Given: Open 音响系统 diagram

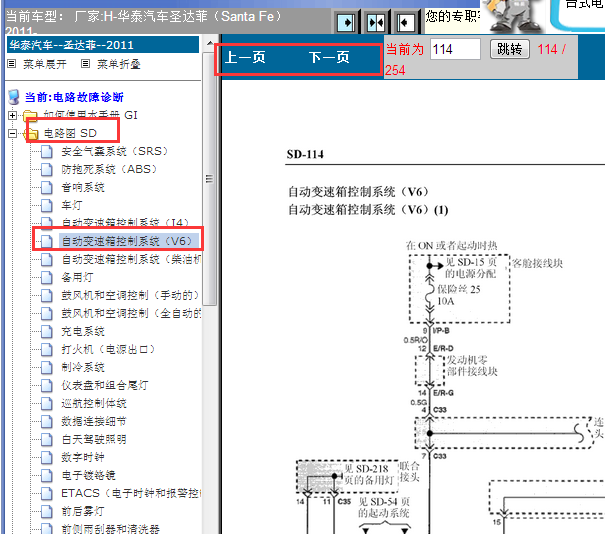Looking at the screenshot, I should point(83,188).
